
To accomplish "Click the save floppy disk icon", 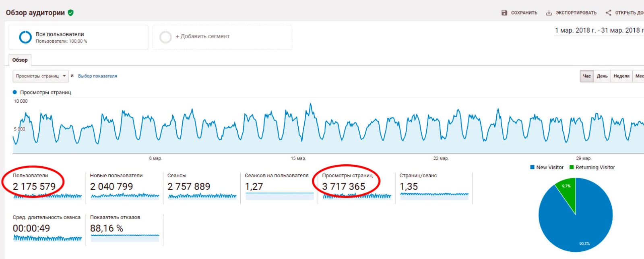I will pyautogui.click(x=504, y=13).
